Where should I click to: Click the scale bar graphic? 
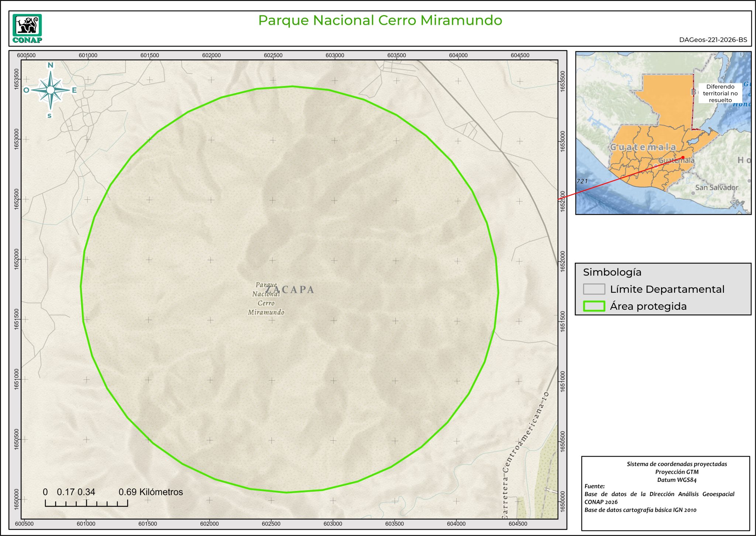[86, 503]
